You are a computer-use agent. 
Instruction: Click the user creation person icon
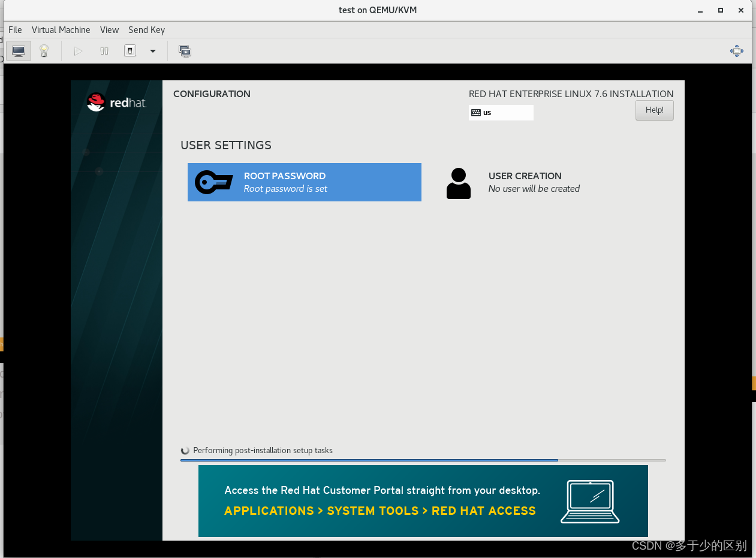[x=459, y=183]
